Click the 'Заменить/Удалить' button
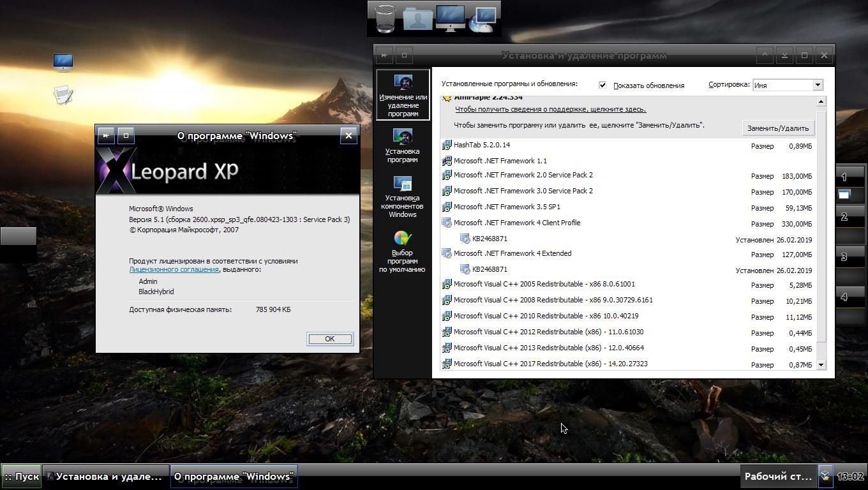The image size is (868, 490). coord(777,128)
